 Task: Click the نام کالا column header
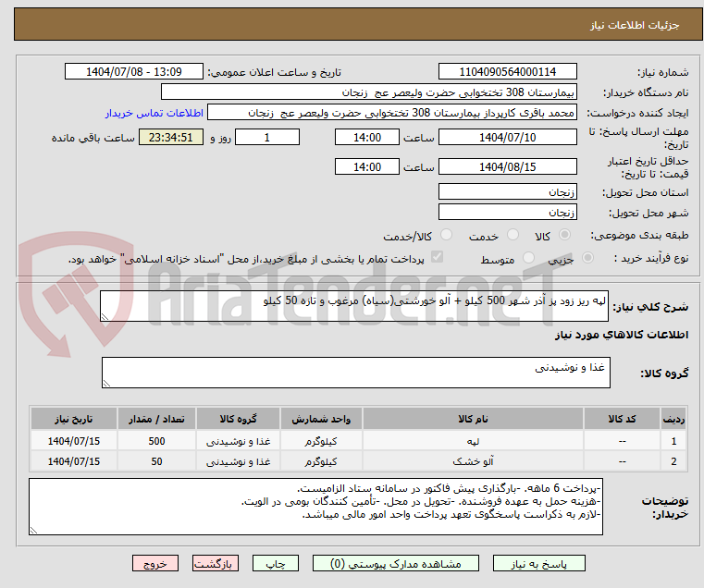click(473, 419)
